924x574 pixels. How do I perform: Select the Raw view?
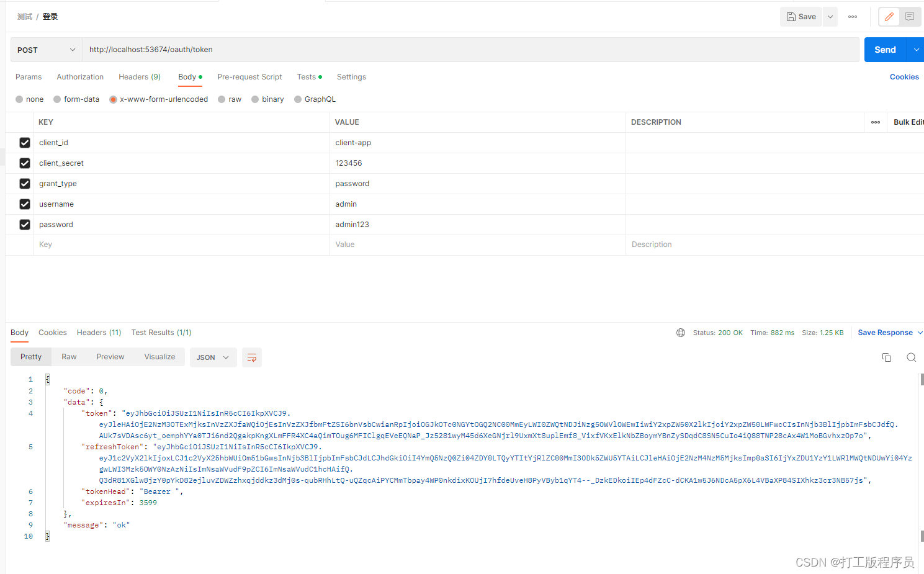pyautogui.click(x=69, y=357)
